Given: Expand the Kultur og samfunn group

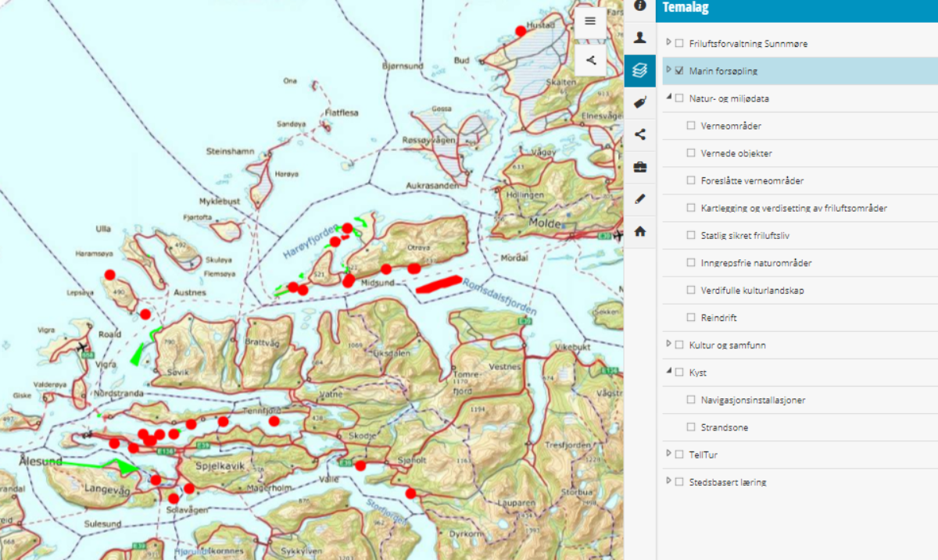Looking at the screenshot, I should pyautogui.click(x=668, y=344).
